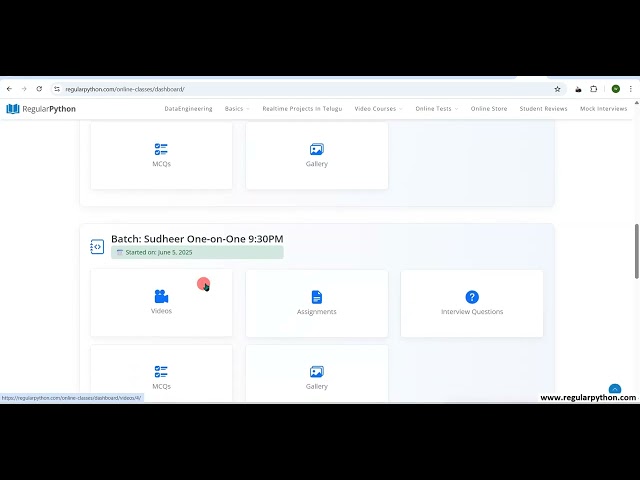The height and width of the screenshot is (480, 640).
Task: Open the green profile avatar
Action: [616, 89]
